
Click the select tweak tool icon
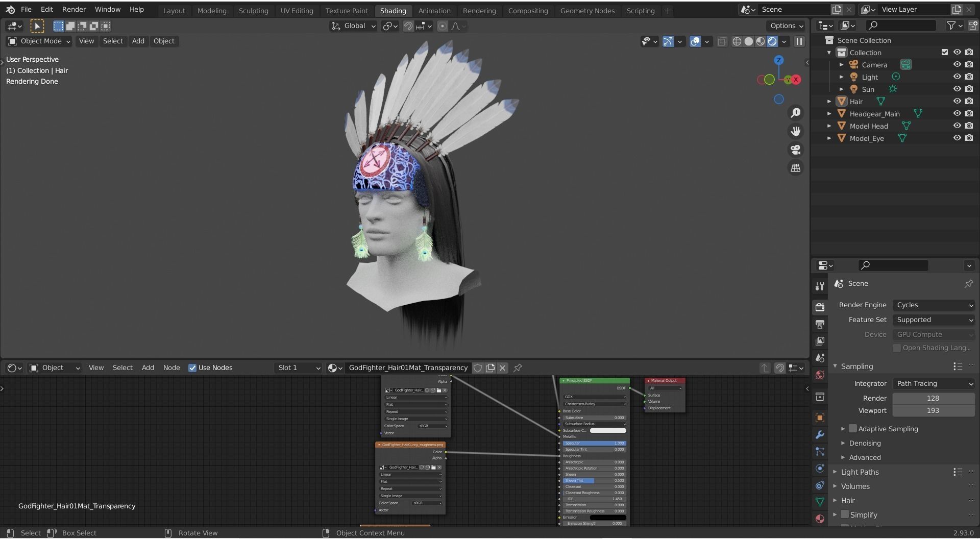pos(37,26)
